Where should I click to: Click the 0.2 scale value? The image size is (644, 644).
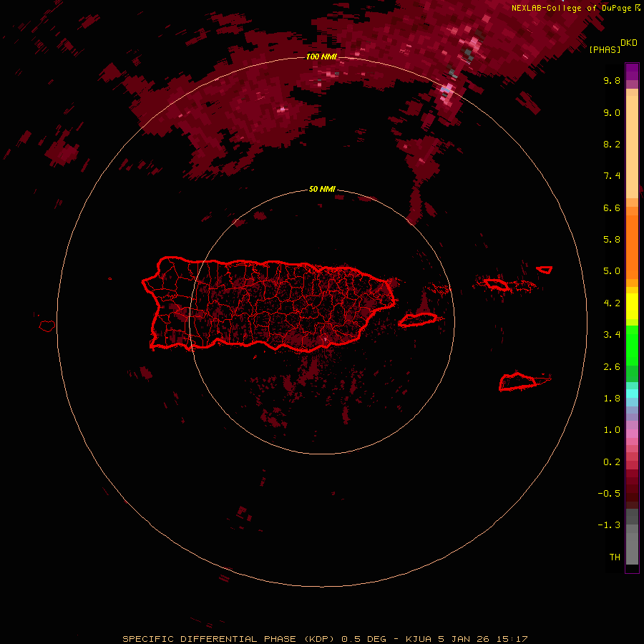point(612,462)
